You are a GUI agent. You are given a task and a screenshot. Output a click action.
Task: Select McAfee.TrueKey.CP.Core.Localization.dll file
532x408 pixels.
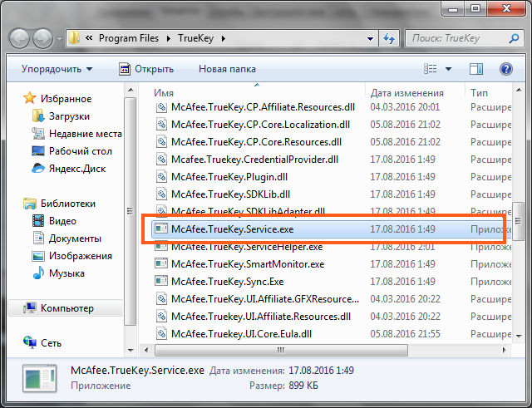260,125
